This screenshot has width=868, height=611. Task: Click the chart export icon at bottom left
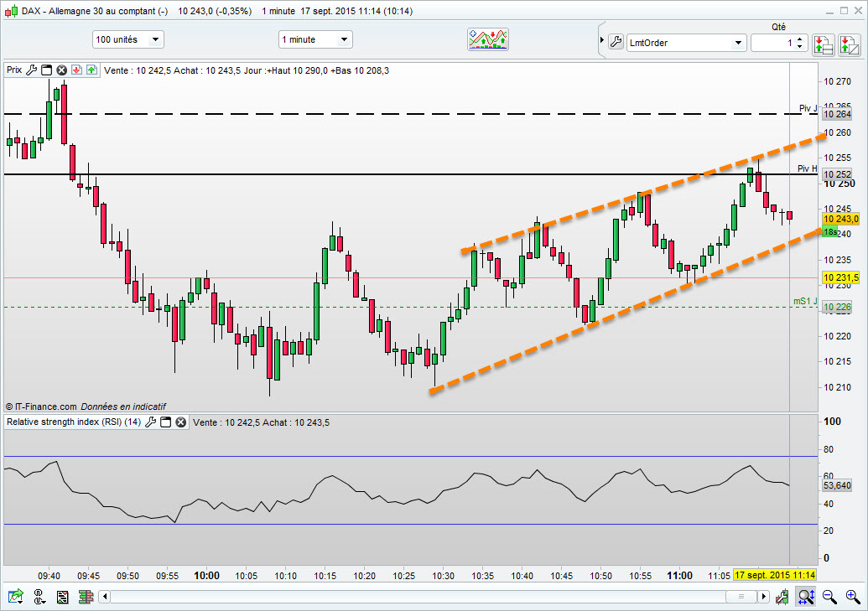pyautogui.click(x=15, y=596)
